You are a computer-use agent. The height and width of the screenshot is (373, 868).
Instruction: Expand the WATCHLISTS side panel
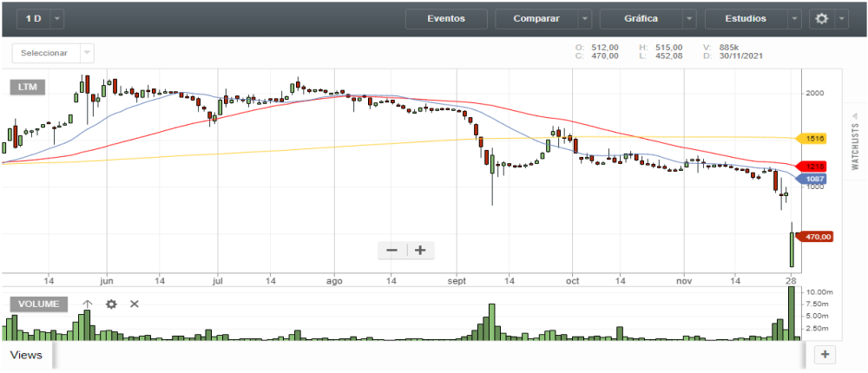tap(854, 141)
